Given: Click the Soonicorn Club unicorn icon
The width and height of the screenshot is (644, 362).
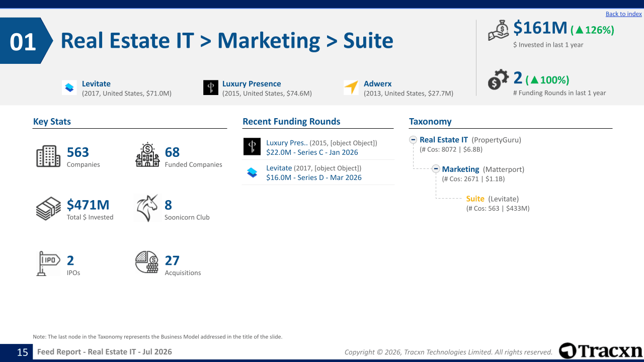Looking at the screenshot, I should tap(147, 208).
